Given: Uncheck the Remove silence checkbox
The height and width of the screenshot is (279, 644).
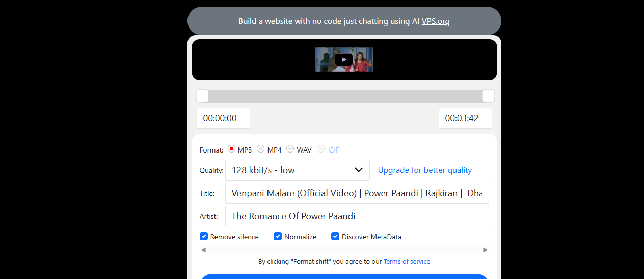Looking at the screenshot, I should [204, 237].
